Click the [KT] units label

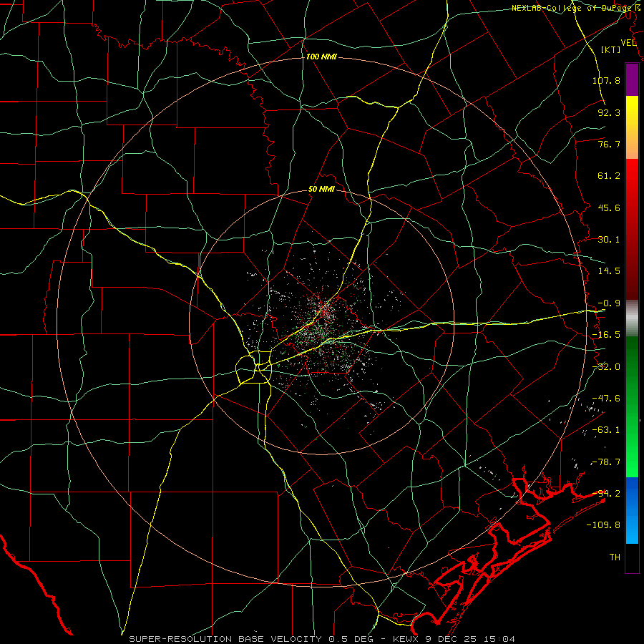pos(611,49)
